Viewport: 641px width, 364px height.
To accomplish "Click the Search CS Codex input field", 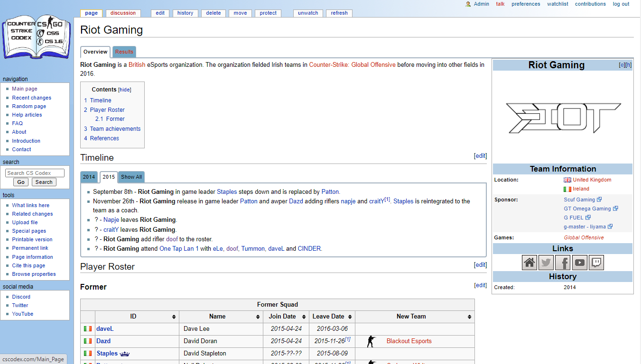I will tap(35, 173).
